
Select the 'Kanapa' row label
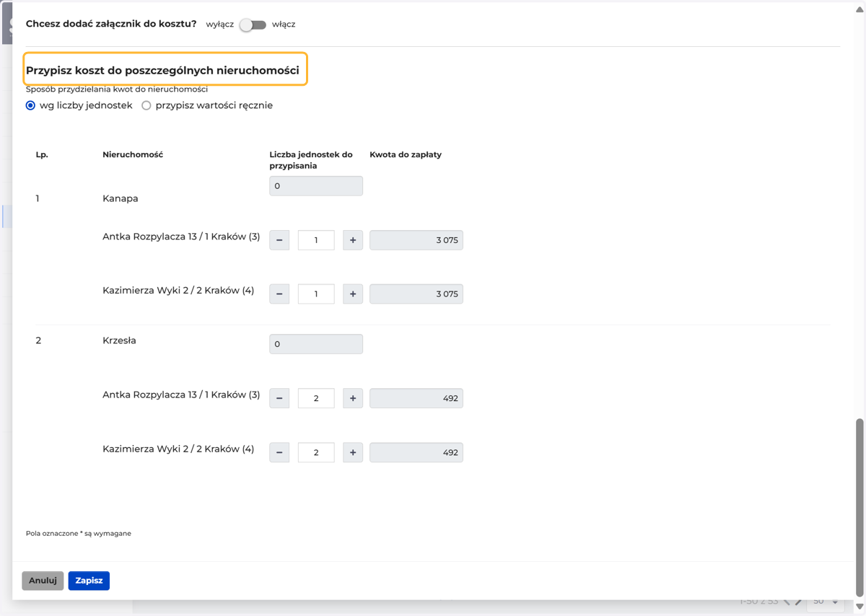pos(121,198)
